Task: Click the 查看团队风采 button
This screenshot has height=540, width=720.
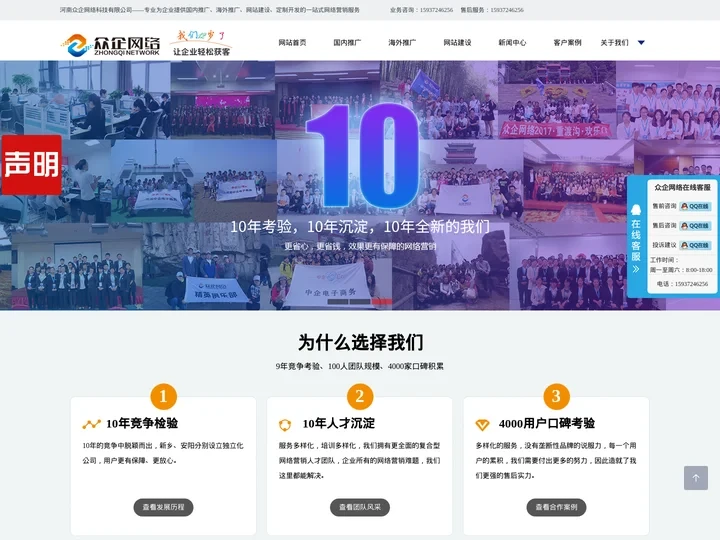Action: [x=360, y=507]
